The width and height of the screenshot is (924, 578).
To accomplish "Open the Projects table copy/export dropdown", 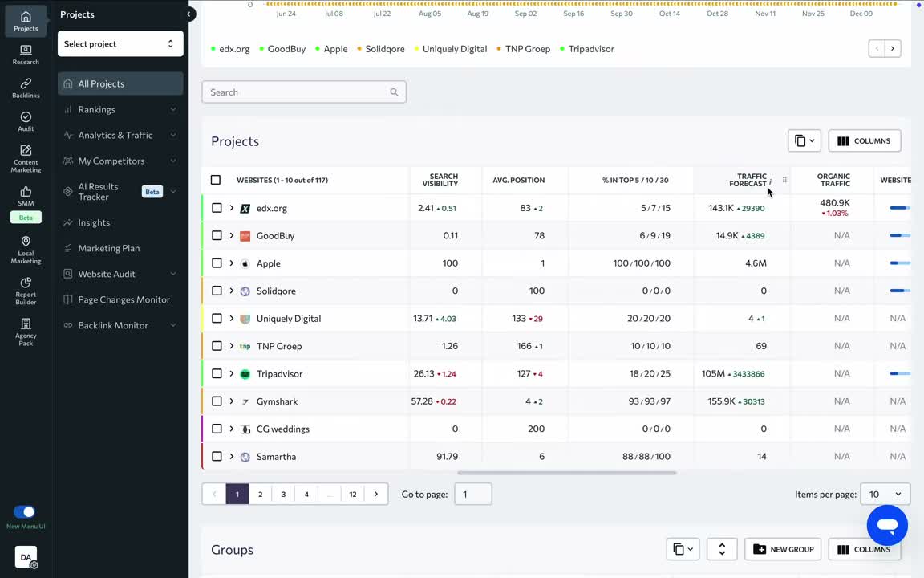I will coord(804,141).
